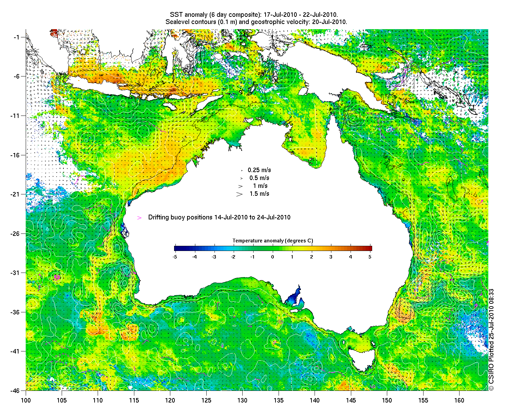This screenshot has height=420, width=514.
Task: Select the 0.5 m/s velocity legend label
Action: tap(259, 178)
